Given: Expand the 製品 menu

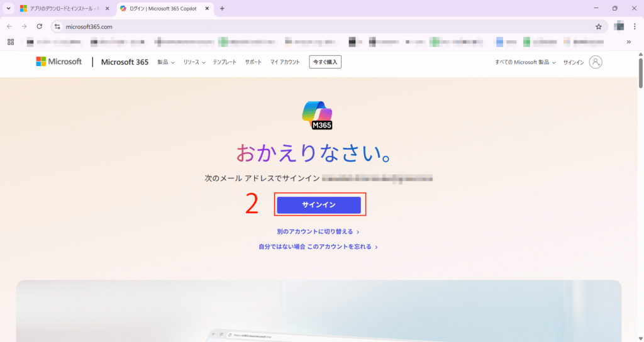Looking at the screenshot, I should pyautogui.click(x=166, y=62).
